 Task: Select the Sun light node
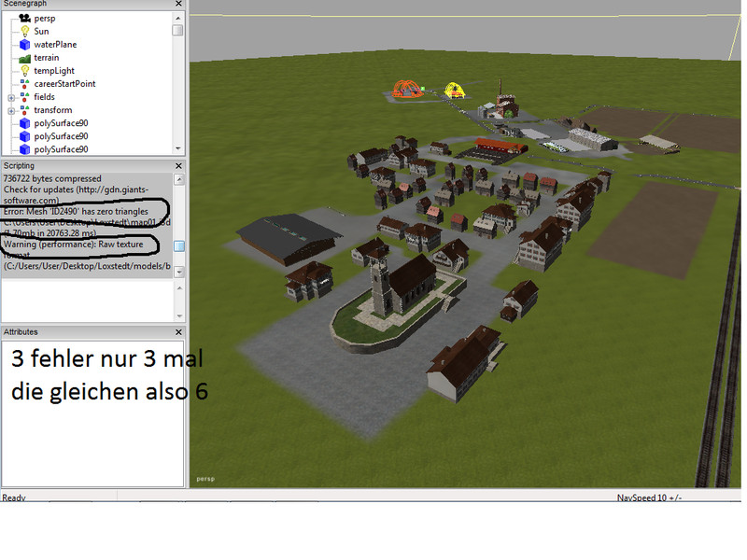pyautogui.click(x=41, y=31)
